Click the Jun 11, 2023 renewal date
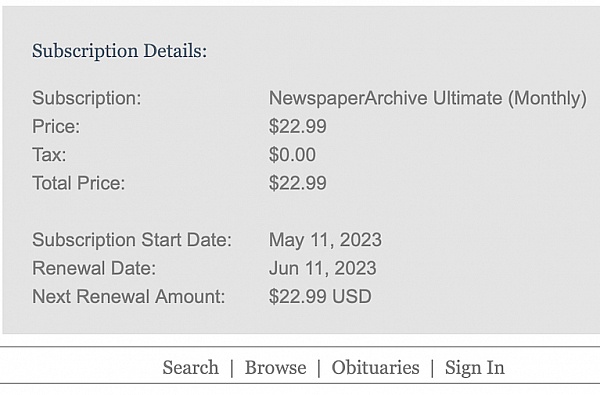 [323, 268]
